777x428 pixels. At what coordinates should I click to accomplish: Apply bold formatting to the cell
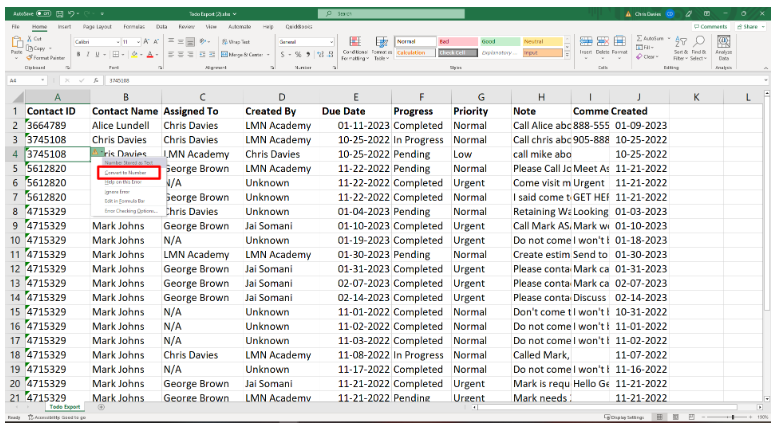pos(78,54)
